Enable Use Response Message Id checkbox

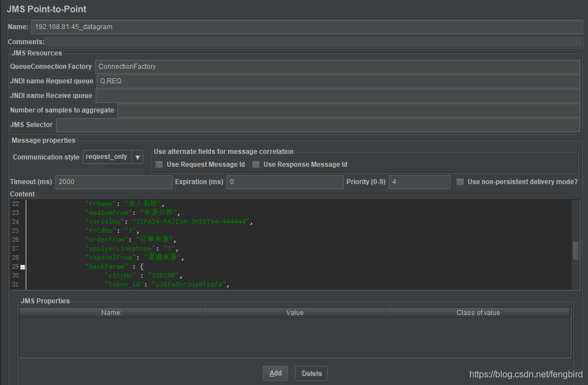tap(256, 165)
